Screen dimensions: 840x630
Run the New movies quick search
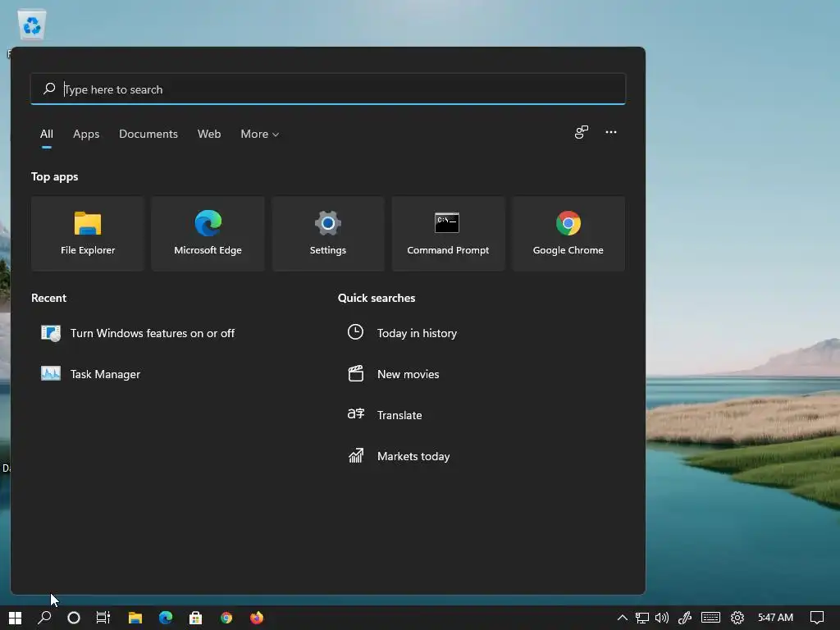pyautogui.click(x=393, y=374)
